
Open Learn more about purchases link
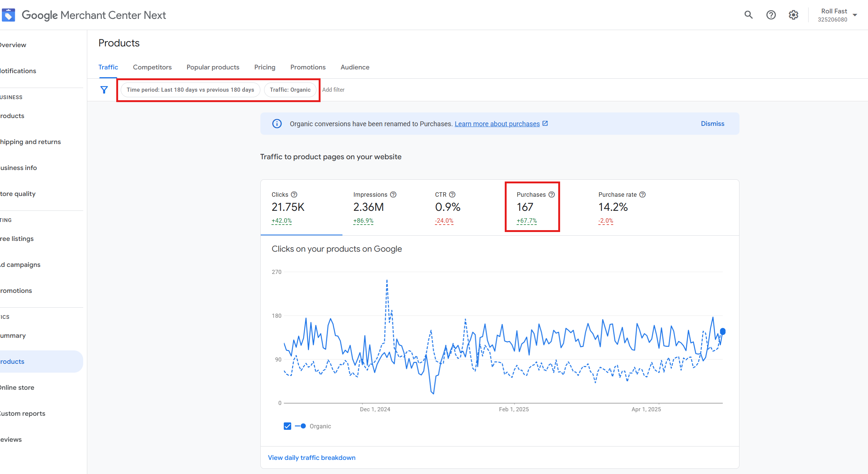click(x=497, y=124)
